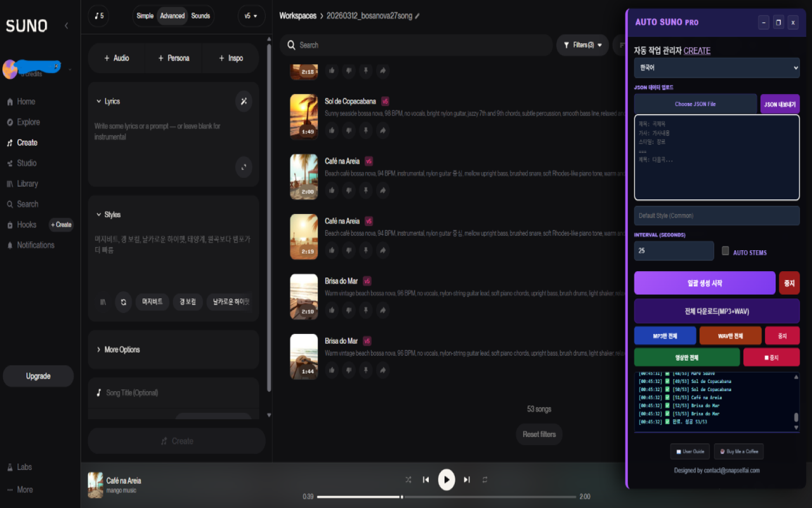812x508 pixels.
Task: Switch to Advanced creation mode
Action: 172,16
